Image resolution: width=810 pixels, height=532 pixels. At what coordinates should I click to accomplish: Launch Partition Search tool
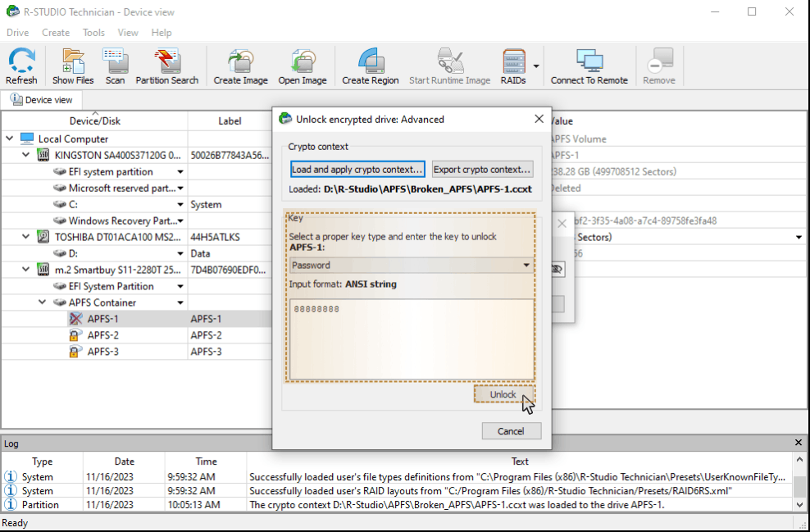coord(167,66)
